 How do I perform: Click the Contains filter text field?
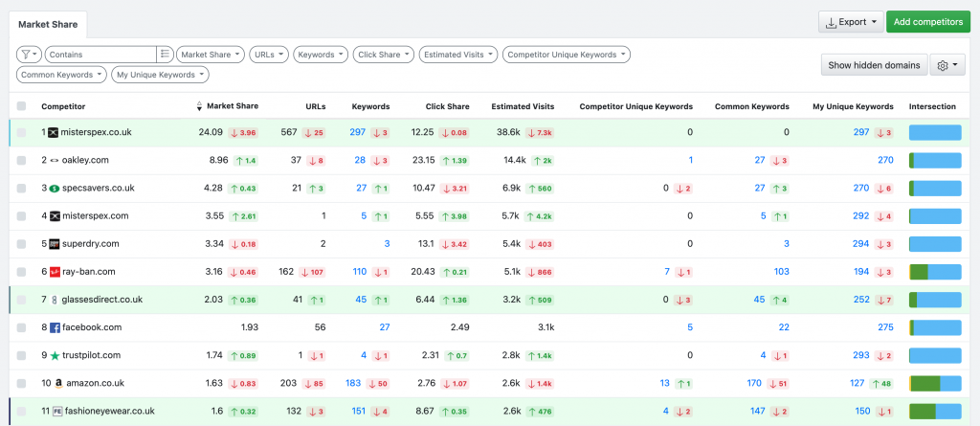point(100,55)
